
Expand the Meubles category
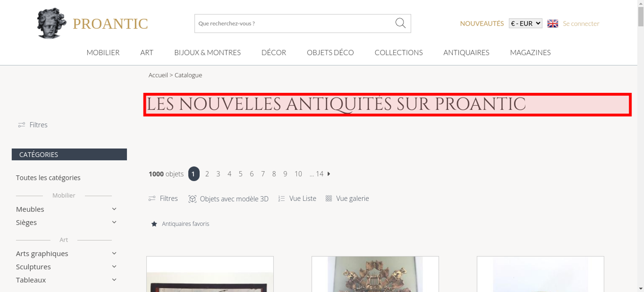click(x=114, y=209)
